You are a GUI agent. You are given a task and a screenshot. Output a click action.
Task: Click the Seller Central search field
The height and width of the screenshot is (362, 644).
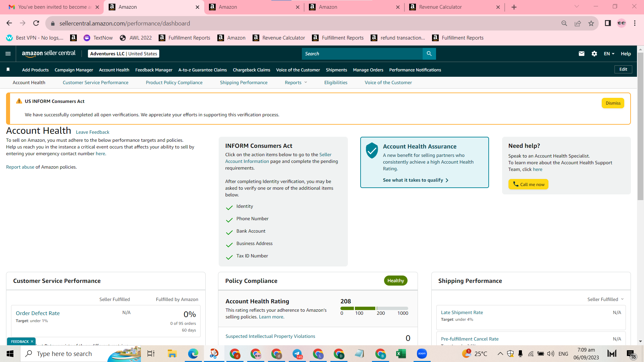pos(362,54)
